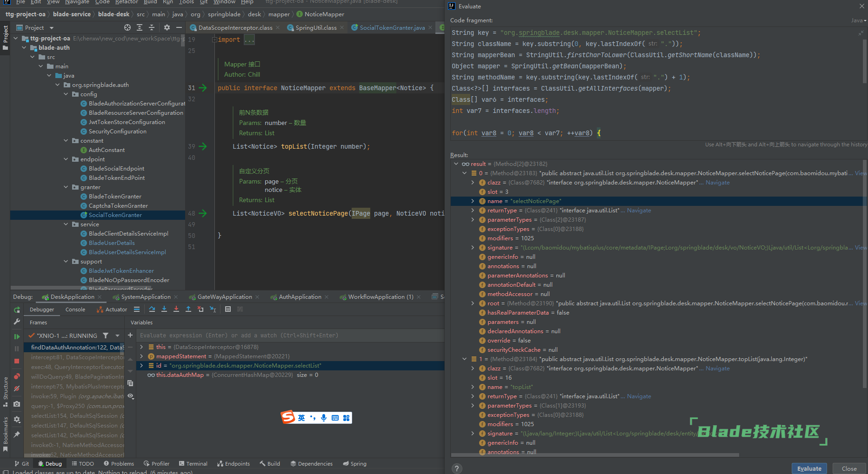Click the copy watches icon in Variables
Screen dimensions: 868x474
coord(130,383)
